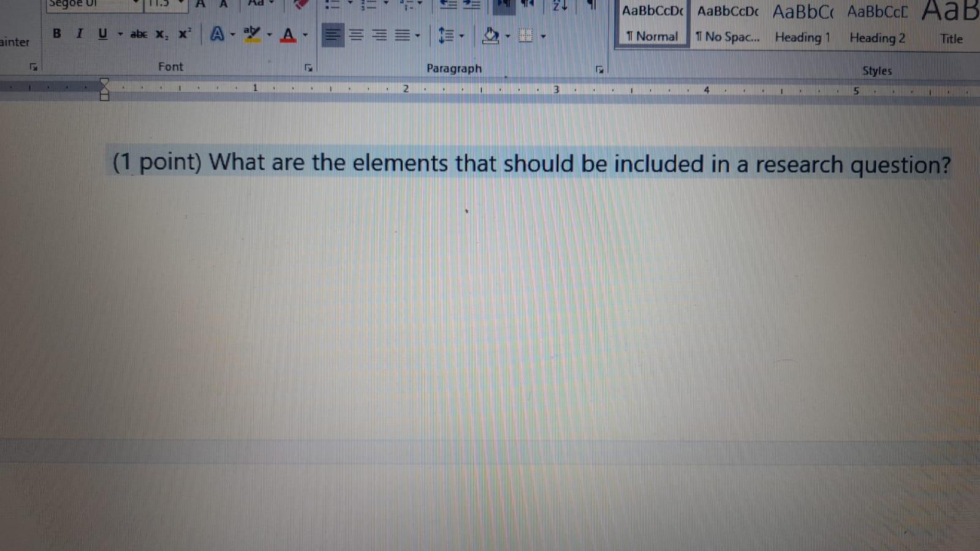
Task: Open Change Case menu
Action: [x=260, y=4]
